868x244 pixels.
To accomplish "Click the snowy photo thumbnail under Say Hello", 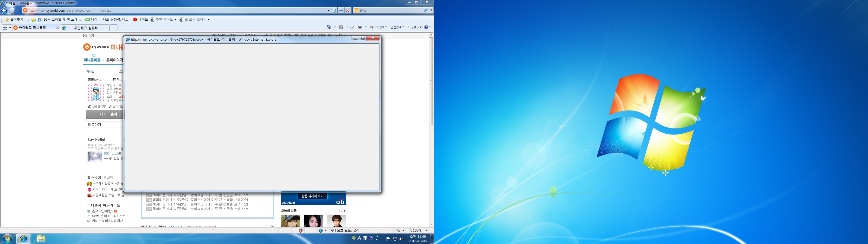I will pos(95,157).
